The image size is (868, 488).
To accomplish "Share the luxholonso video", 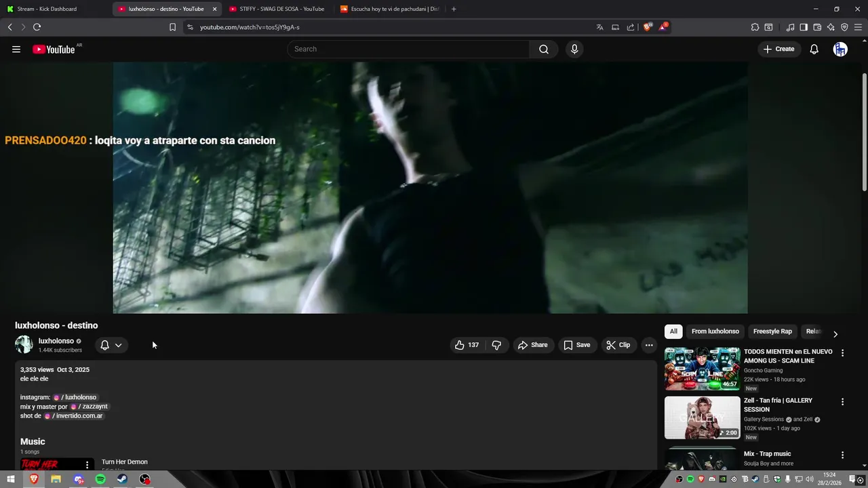I will click(x=533, y=345).
